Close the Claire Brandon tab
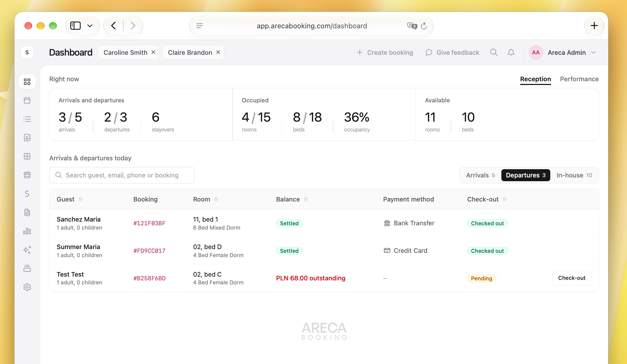627x364 pixels. tap(218, 52)
